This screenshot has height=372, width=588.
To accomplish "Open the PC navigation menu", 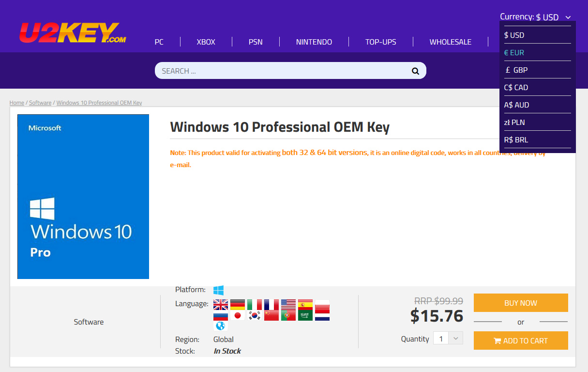I will coord(159,42).
